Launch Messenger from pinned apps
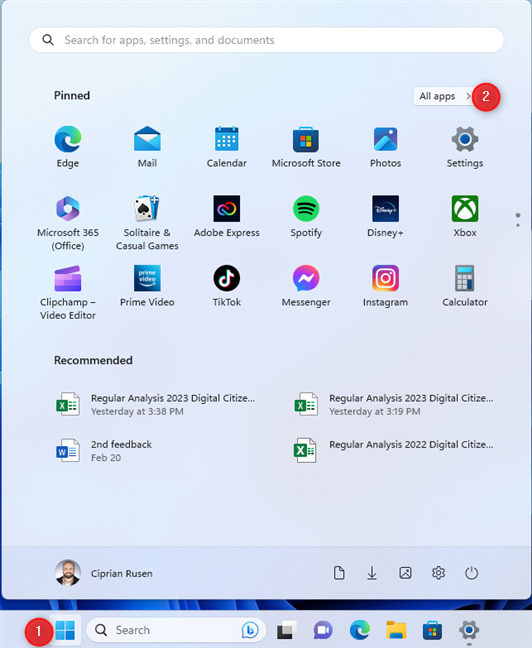 [306, 286]
